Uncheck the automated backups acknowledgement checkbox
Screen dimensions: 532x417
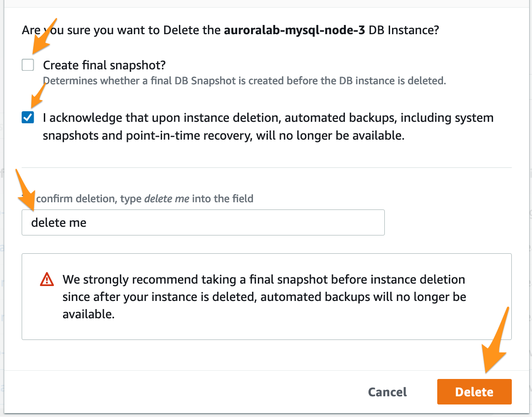click(x=28, y=117)
